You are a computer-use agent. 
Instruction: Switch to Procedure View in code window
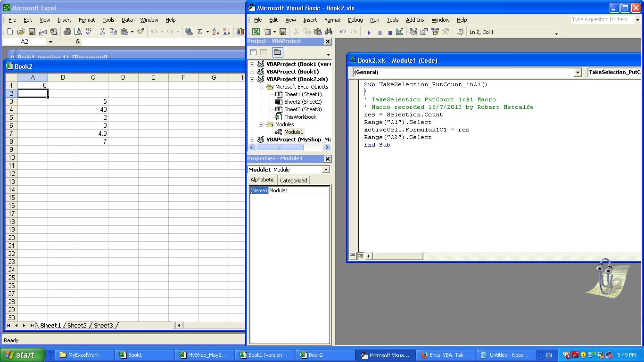pyautogui.click(x=352, y=255)
